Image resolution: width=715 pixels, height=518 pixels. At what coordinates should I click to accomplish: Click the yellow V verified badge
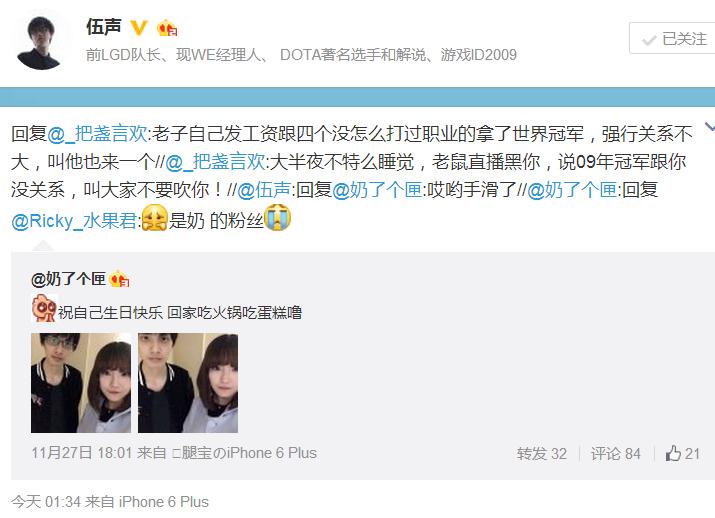(139, 27)
